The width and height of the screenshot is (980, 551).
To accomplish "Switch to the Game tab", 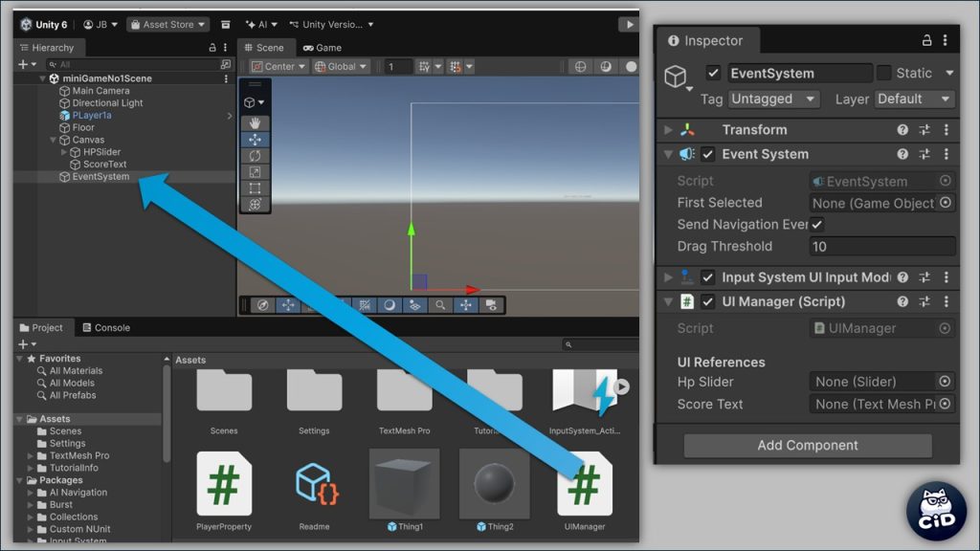I will pyautogui.click(x=323, y=48).
